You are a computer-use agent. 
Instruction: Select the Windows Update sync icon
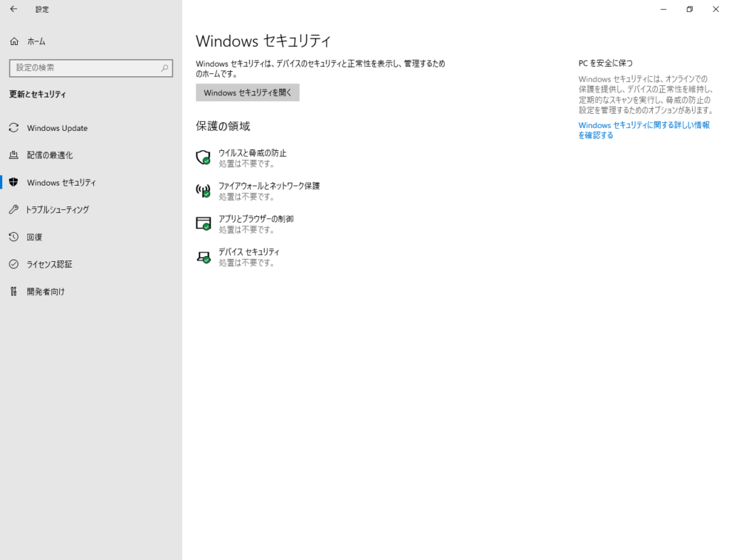click(14, 128)
